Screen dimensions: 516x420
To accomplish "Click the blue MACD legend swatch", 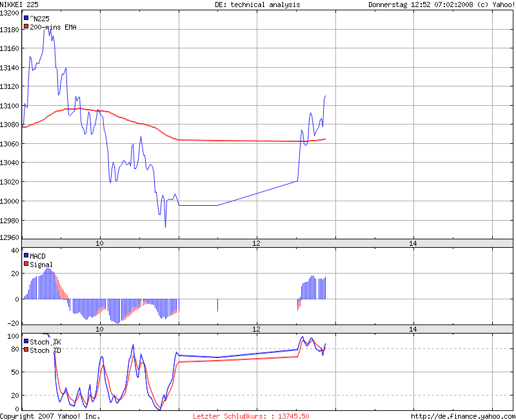I will [x=26, y=256].
